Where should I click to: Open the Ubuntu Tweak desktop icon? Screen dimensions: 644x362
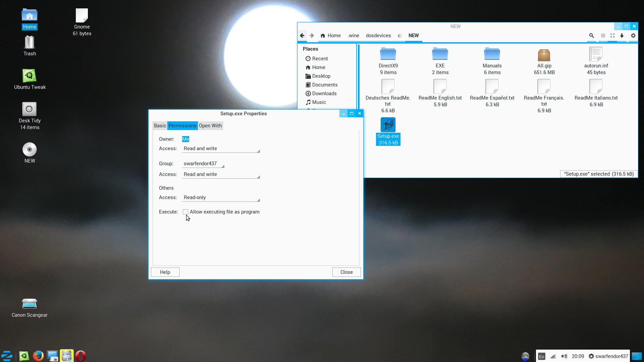[30, 76]
